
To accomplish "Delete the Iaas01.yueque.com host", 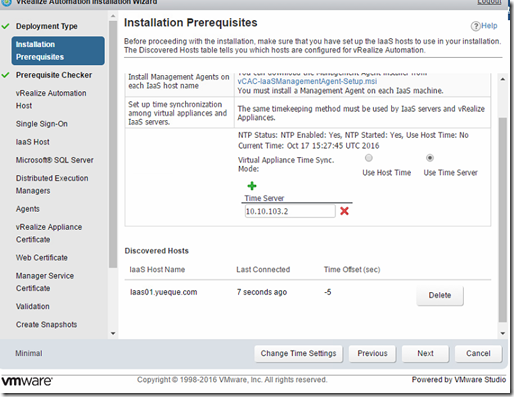I will pyautogui.click(x=440, y=295).
